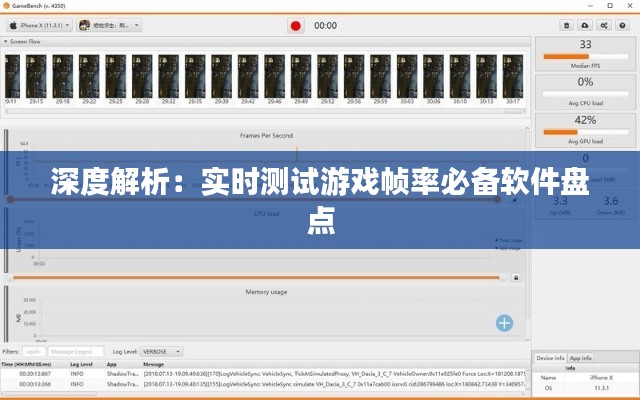Open the game app selection dropdown
Viewport: 640px width, 400px height.
pos(109,25)
